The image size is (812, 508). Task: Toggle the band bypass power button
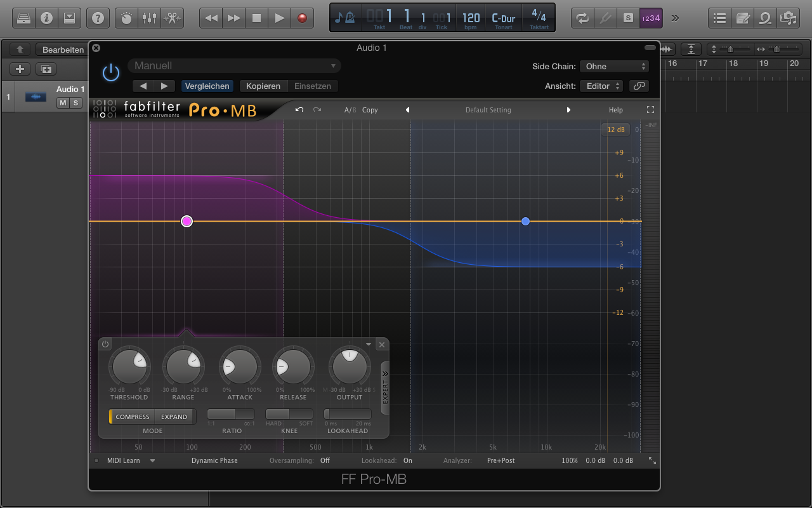click(105, 344)
